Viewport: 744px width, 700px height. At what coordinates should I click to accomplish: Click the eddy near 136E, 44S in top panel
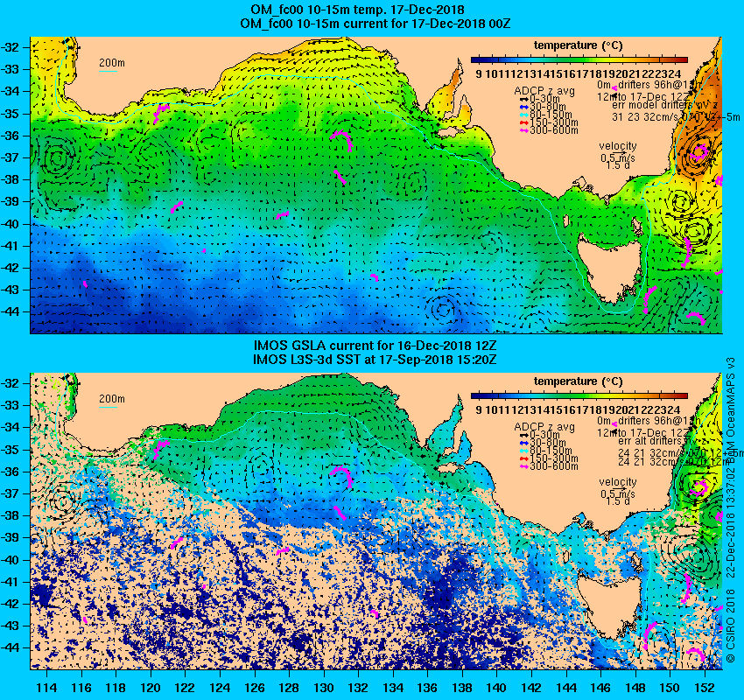click(443, 310)
